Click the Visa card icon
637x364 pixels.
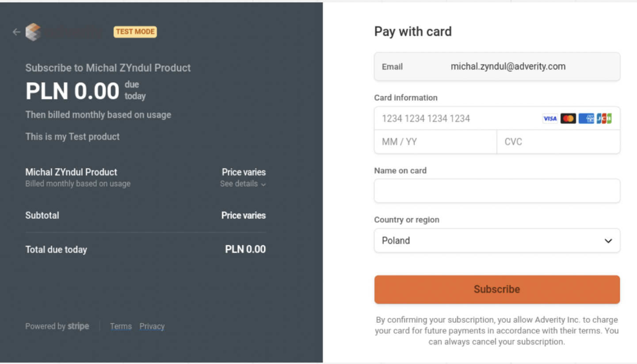pyautogui.click(x=550, y=118)
